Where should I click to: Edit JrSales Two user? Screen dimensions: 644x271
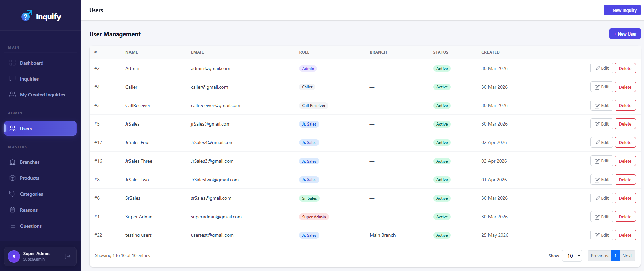tap(601, 180)
